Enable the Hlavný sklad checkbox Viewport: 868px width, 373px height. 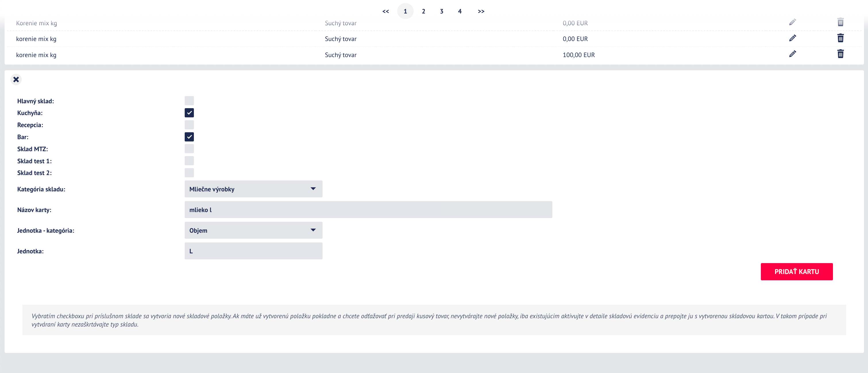pyautogui.click(x=189, y=101)
